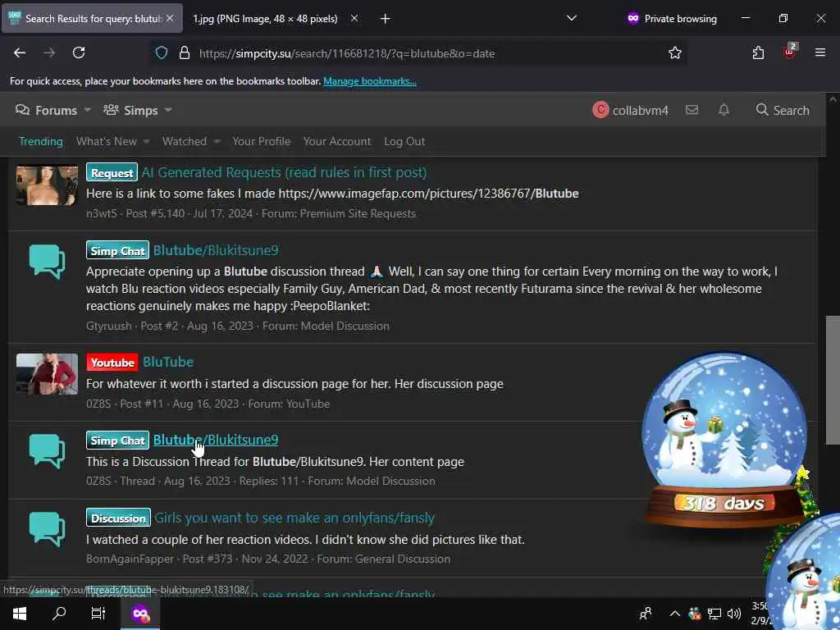
Task: Open the Watched link
Action: pos(185,141)
